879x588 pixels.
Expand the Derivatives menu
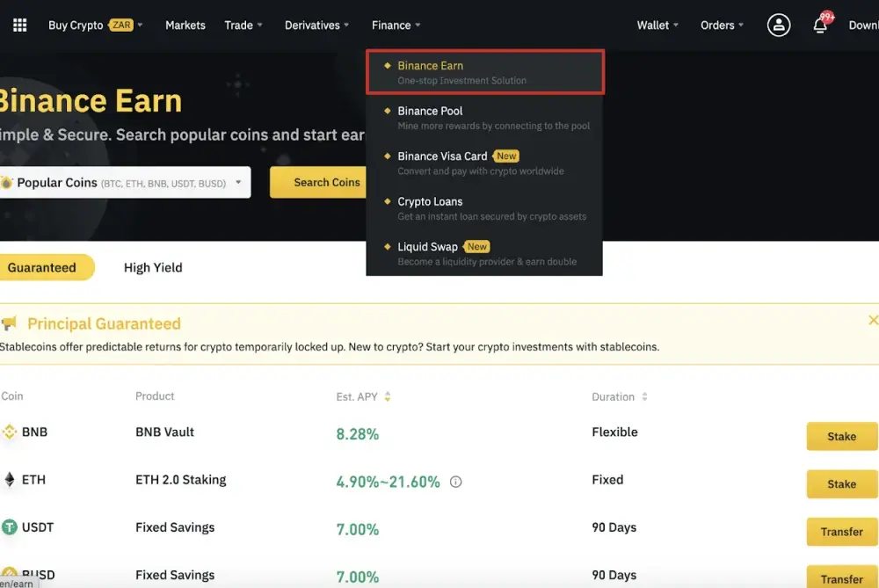point(316,25)
